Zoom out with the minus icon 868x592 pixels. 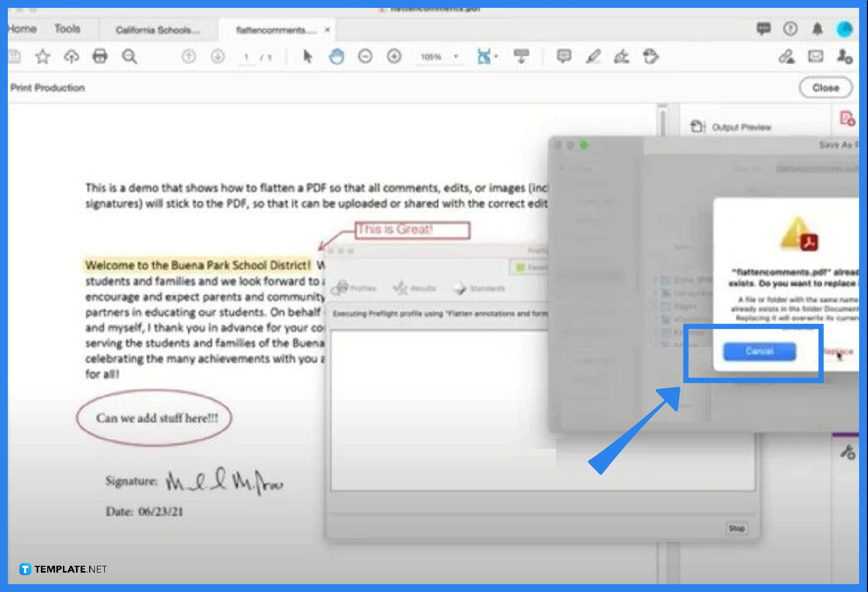(x=365, y=56)
